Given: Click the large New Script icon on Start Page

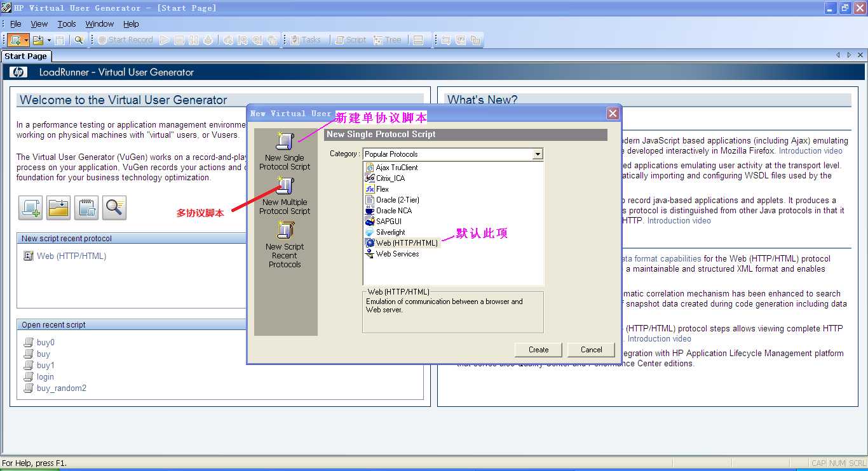Looking at the screenshot, I should pyautogui.click(x=31, y=208).
